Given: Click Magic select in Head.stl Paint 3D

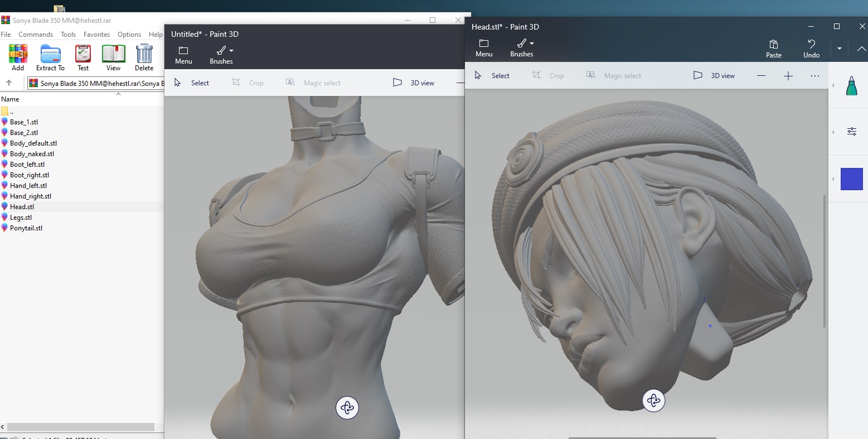Looking at the screenshot, I should click(614, 75).
